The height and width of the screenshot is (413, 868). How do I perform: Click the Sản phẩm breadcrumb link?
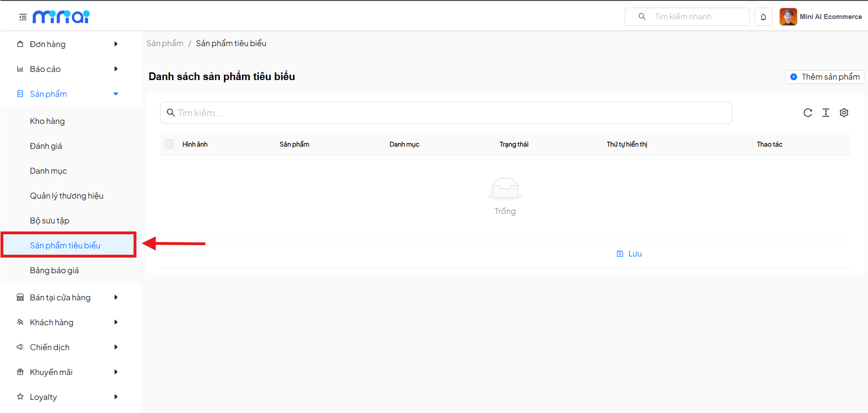pos(165,43)
